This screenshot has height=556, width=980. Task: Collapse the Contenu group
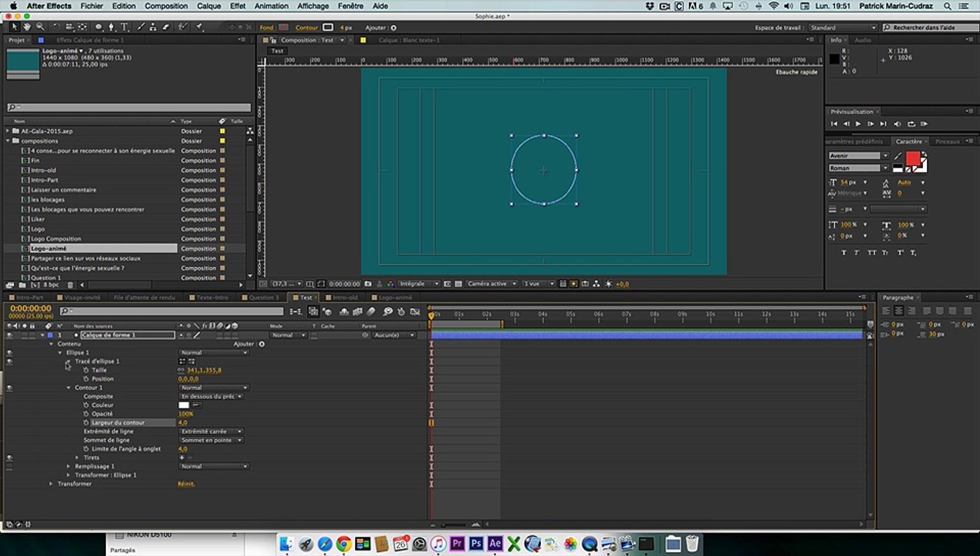[52, 344]
